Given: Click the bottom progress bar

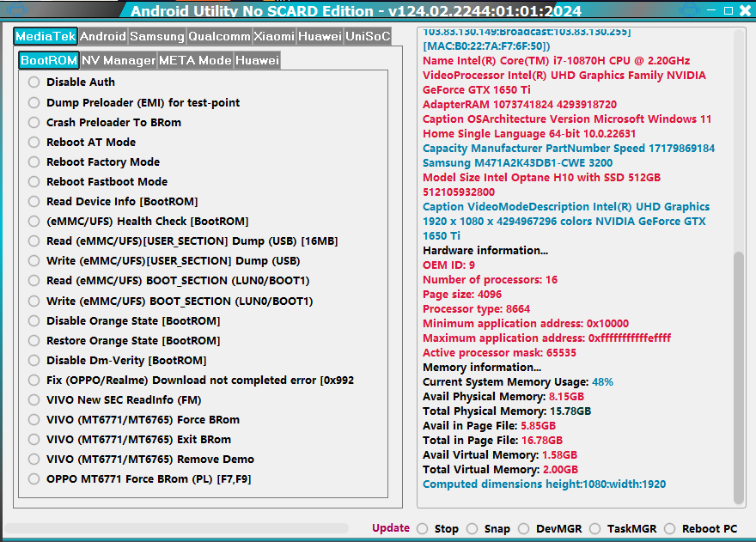Looking at the screenshot, I should 177,528.
